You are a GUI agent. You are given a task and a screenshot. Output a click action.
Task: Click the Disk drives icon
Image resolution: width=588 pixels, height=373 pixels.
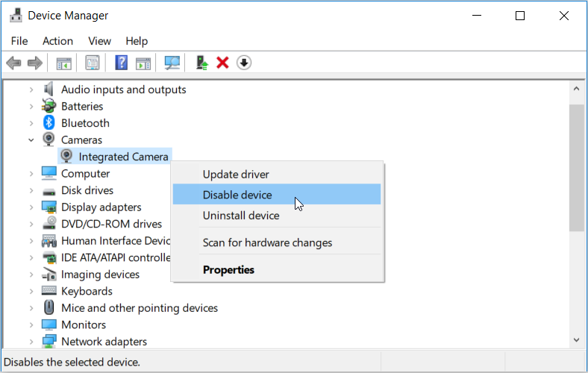click(x=49, y=192)
